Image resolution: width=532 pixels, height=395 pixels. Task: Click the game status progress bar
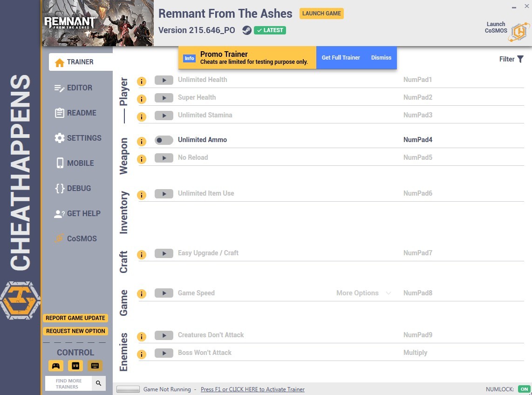(128, 389)
